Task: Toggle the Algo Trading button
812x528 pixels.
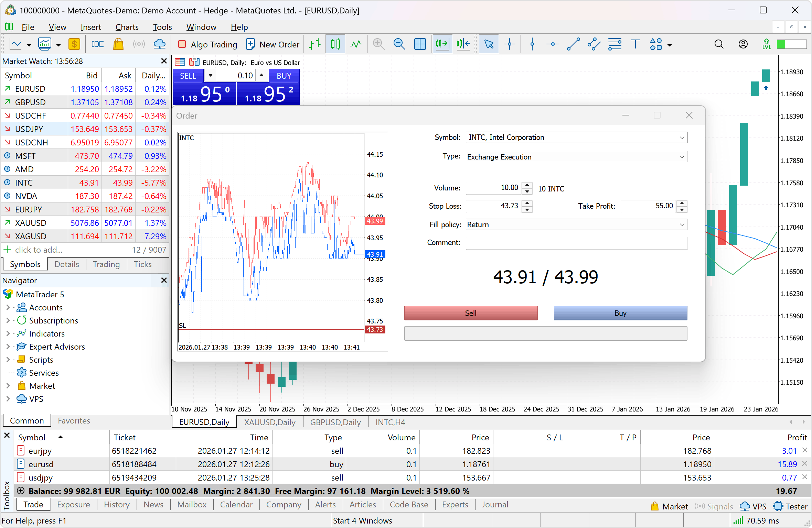Action: (x=207, y=44)
